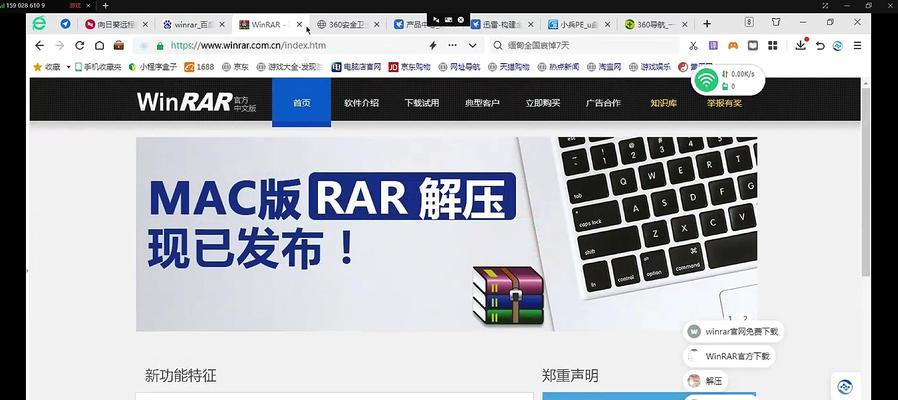Open the 京东购物 JD bookmark

point(409,67)
